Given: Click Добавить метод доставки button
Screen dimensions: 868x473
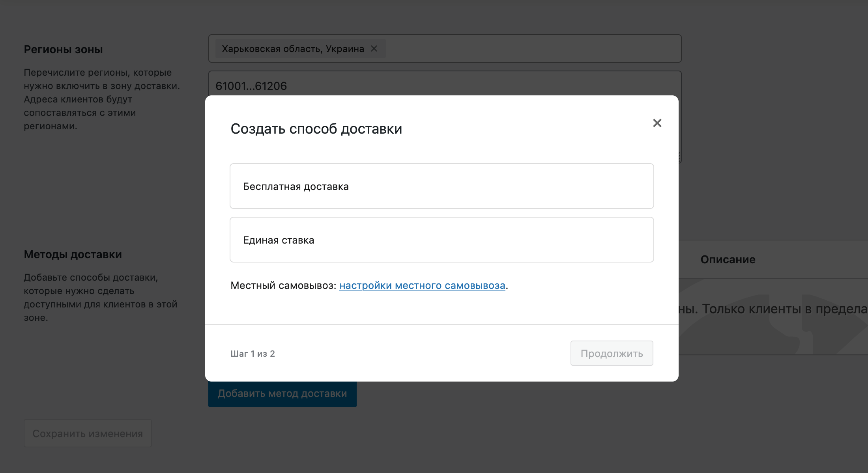Looking at the screenshot, I should click(282, 394).
